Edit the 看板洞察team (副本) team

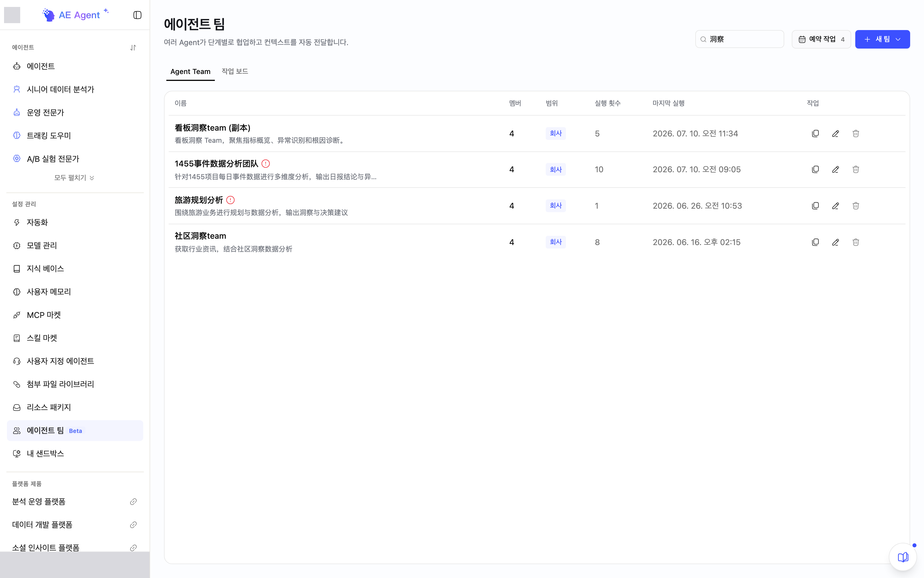(x=835, y=134)
